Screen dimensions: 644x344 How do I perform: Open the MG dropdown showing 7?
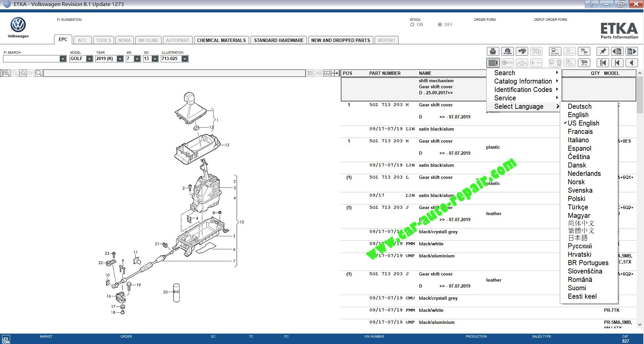tap(137, 59)
